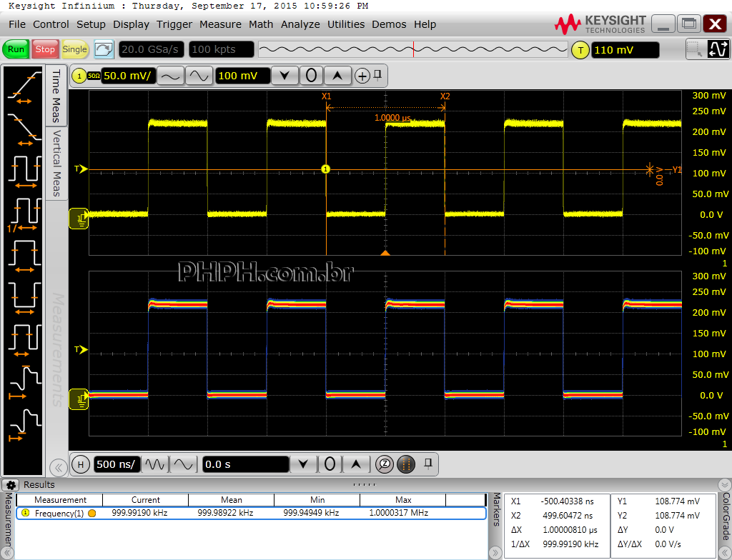Viewport: 732px width, 560px height.
Task: Add the Period measurement from sidebar
Action: 24,171
